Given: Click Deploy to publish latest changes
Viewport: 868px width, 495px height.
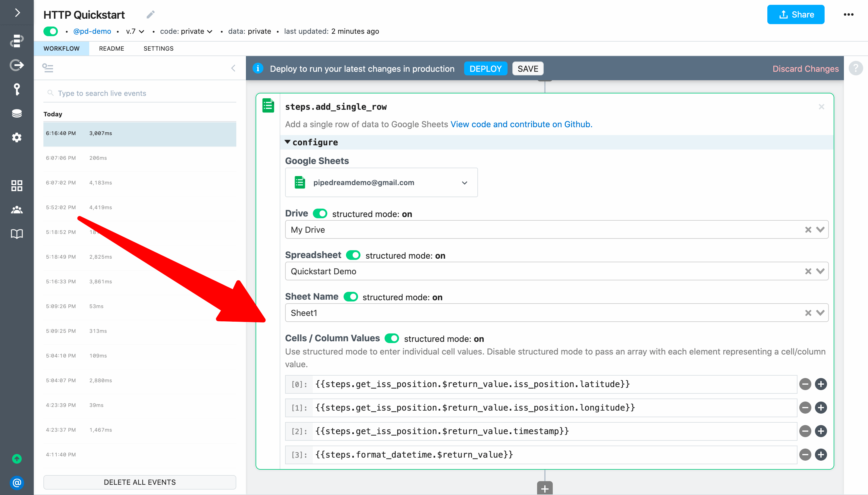Looking at the screenshot, I should [485, 69].
